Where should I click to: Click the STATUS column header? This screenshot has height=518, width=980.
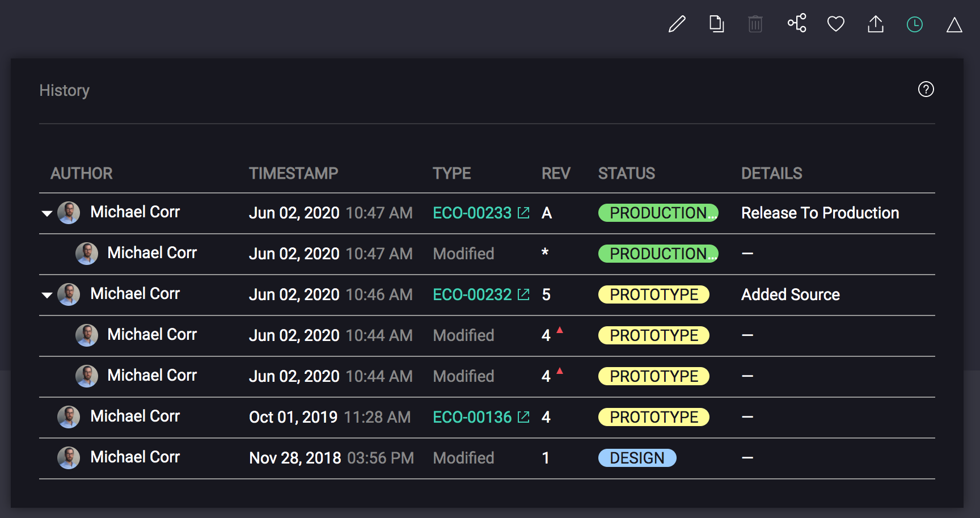[626, 174]
